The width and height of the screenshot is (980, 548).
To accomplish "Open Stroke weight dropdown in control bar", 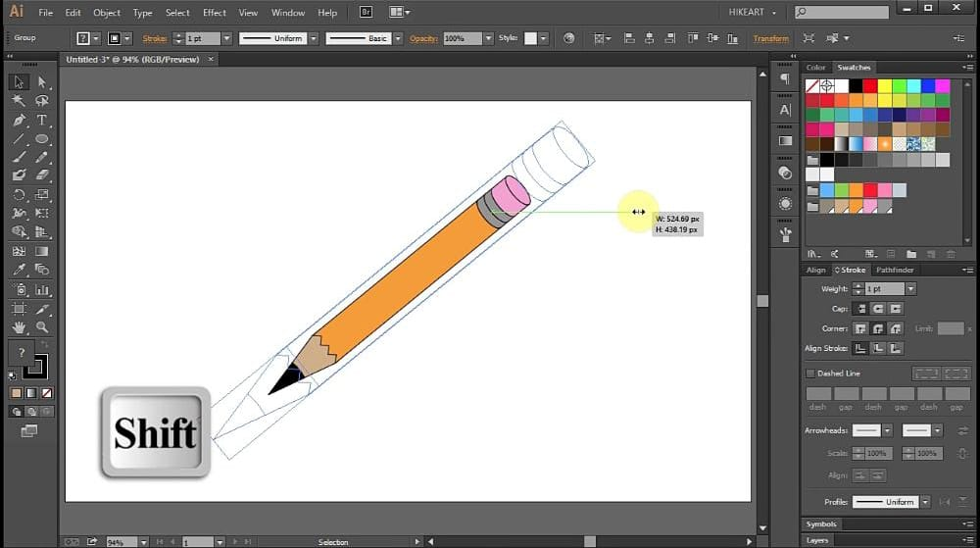I will click(226, 39).
